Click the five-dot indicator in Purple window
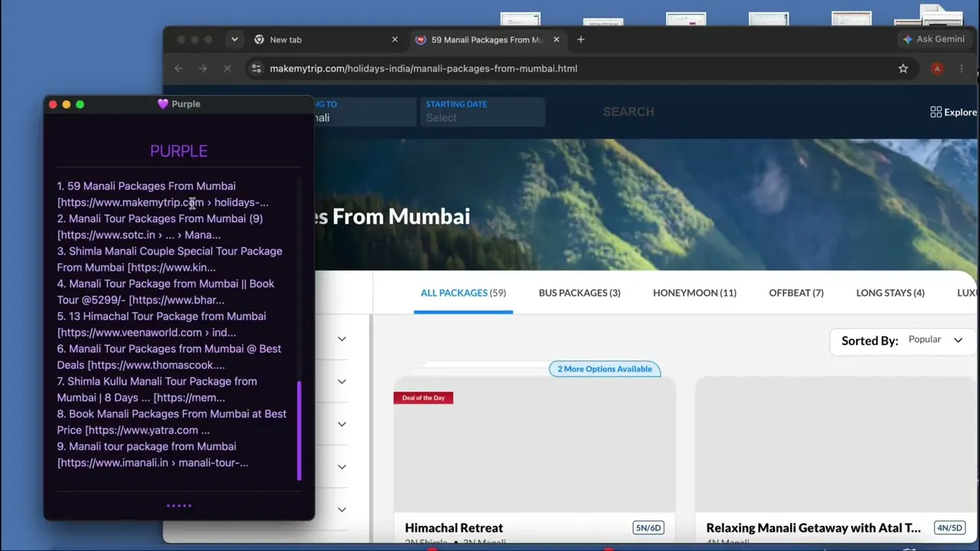The height and width of the screenshot is (551, 980). click(x=178, y=505)
